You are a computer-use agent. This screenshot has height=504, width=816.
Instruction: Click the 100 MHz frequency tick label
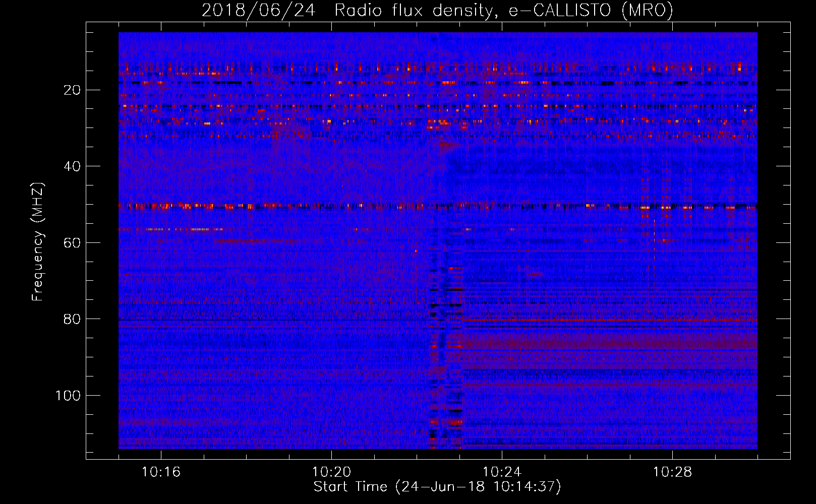click(x=68, y=396)
